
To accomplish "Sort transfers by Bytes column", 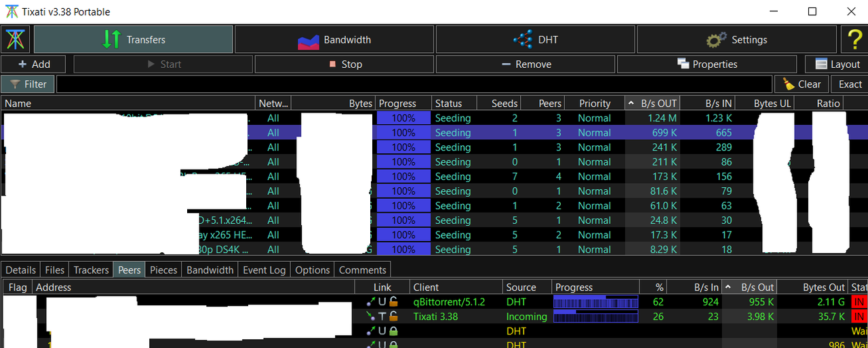I will 334,103.
